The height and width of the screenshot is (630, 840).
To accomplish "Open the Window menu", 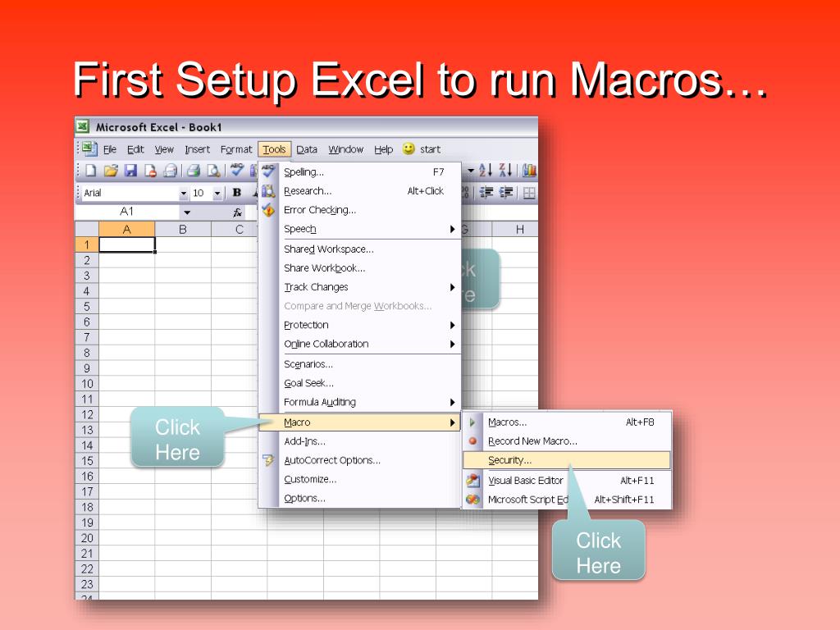I will point(345,149).
